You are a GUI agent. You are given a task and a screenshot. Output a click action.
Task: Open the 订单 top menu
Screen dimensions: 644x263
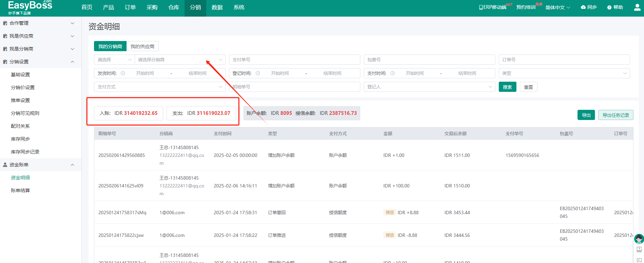coord(130,7)
